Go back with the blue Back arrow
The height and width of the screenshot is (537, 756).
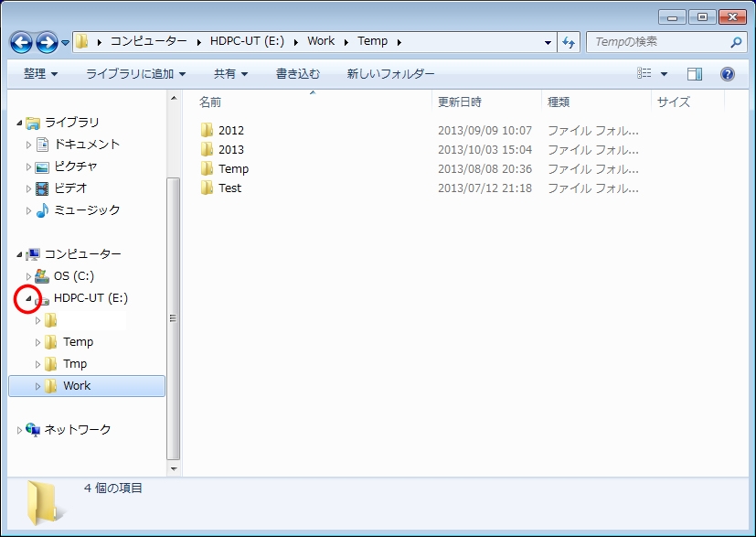(21, 42)
